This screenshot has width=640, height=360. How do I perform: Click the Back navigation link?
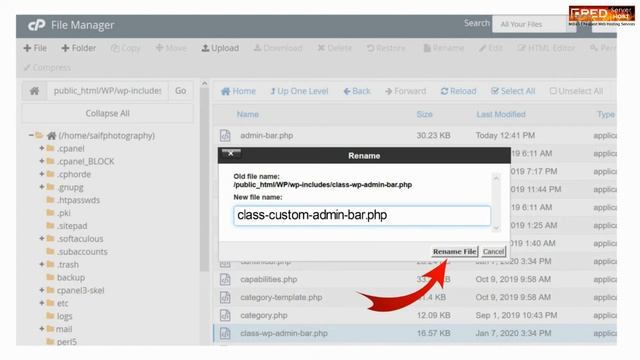[357, 91]
